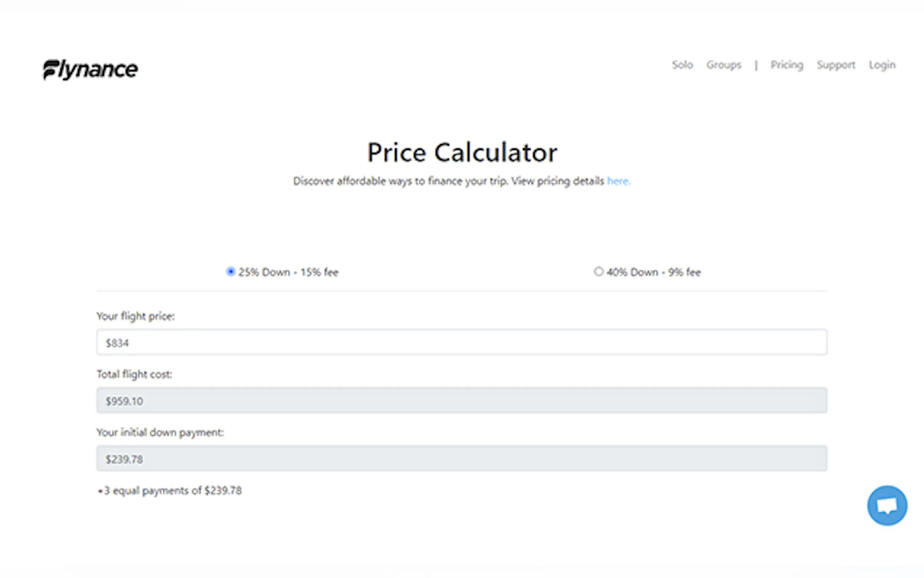Click the 'Your initial down payment:' label
This screenshot has height=578, width=924.
tap(160, 432)
